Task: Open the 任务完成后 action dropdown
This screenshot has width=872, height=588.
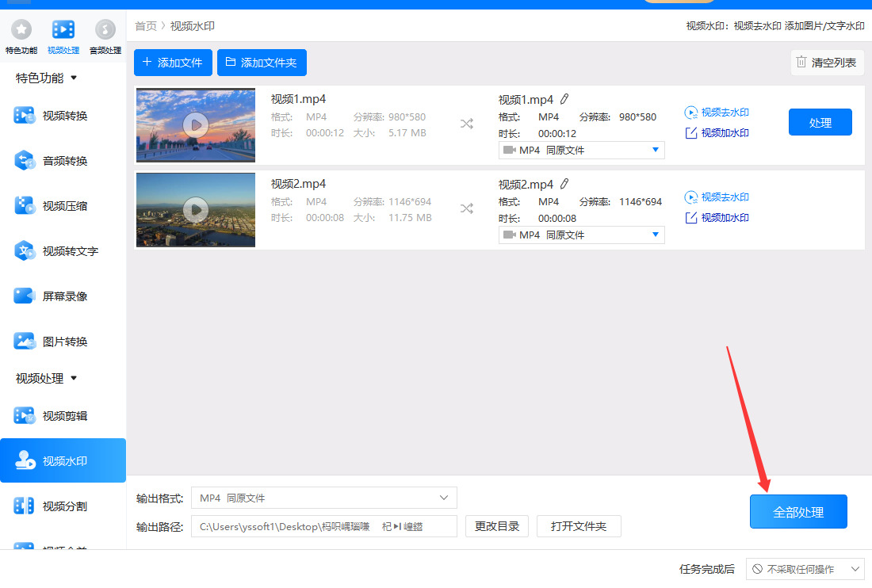Action: [x=806, y=569]
